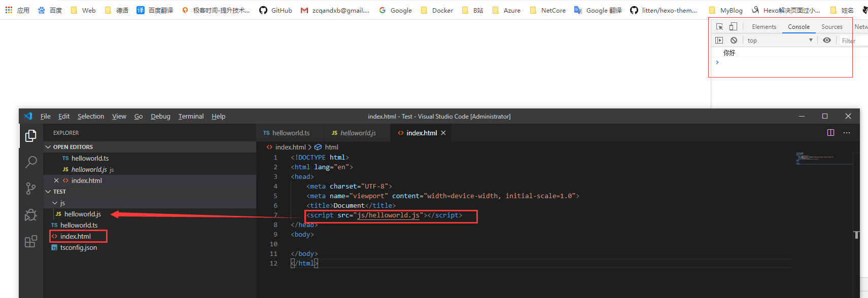
Task: Open Source Control view icon
Action: (31, 189)
